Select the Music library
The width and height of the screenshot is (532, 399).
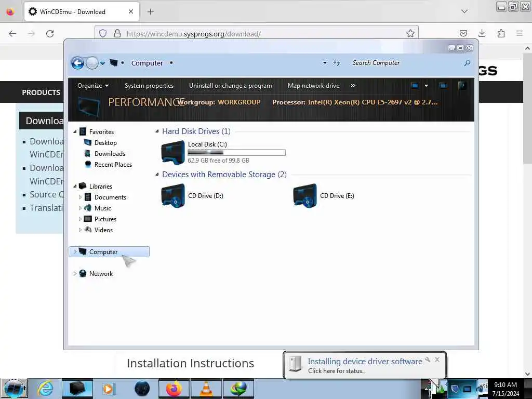coord(102,208)
